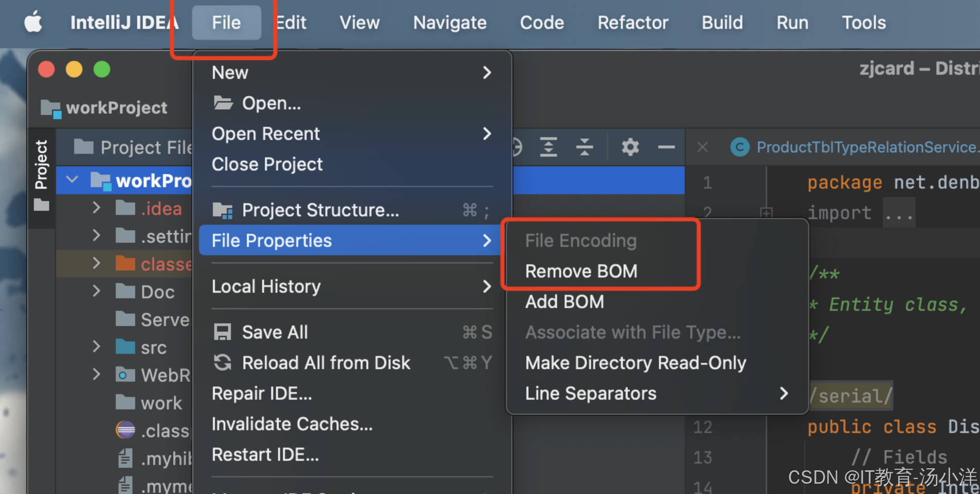Click the red close window button
The height and width of the screenshot is (494, 980).
click(x=46, y=69)
